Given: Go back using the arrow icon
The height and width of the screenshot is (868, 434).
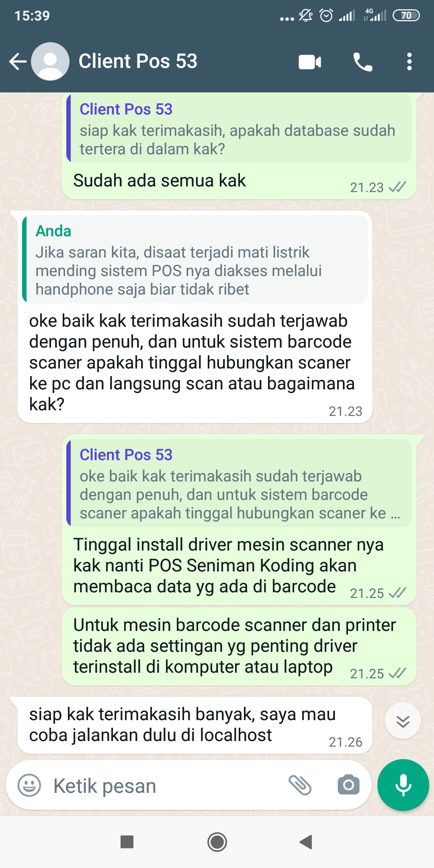Looking at the screenshot, I should click(18, 61).
